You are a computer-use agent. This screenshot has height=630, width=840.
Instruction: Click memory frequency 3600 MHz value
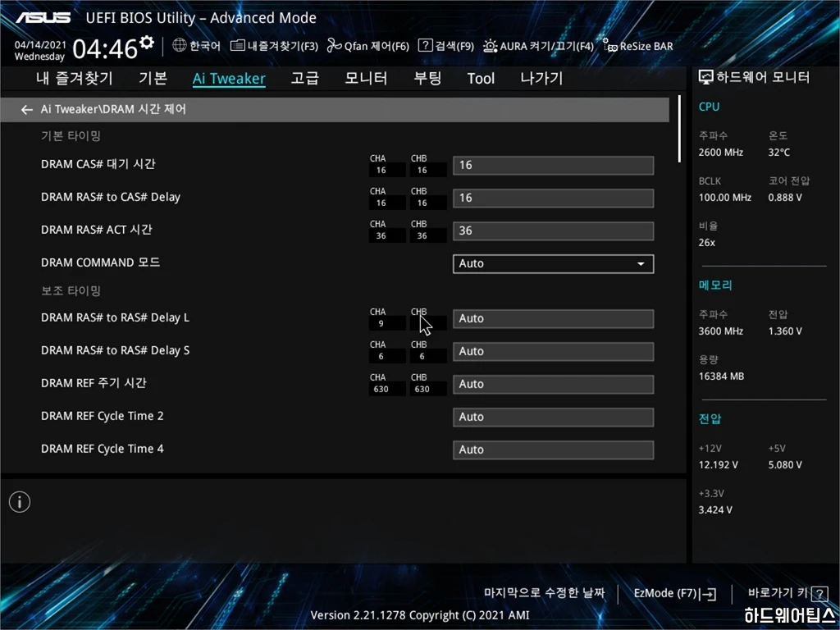click(x=720, y=331)
